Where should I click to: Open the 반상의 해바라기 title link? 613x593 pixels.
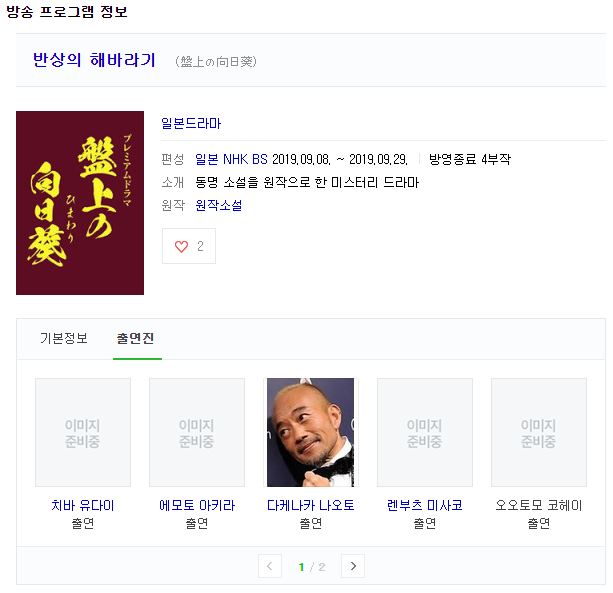pos(94,60)
